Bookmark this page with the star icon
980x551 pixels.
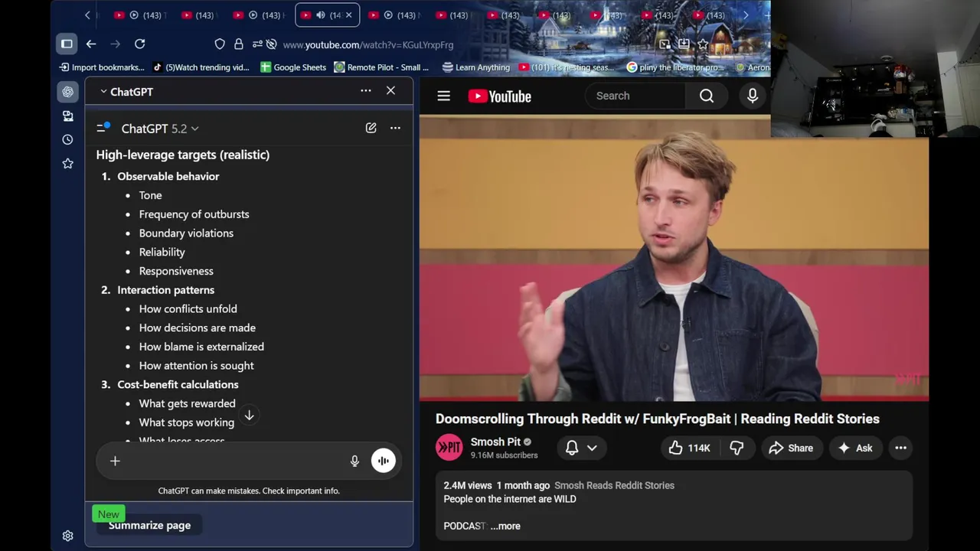[x=703, y=44]
